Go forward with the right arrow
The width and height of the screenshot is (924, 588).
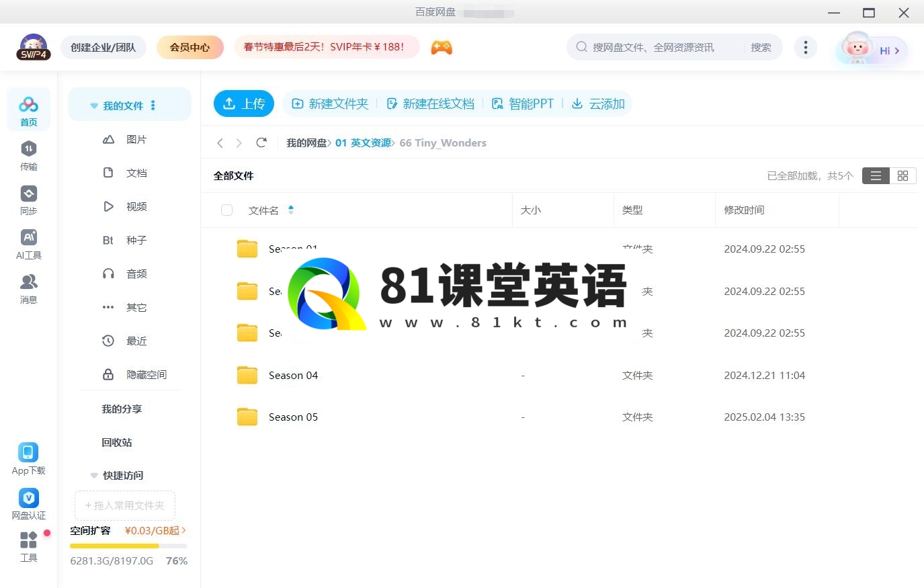239,142
